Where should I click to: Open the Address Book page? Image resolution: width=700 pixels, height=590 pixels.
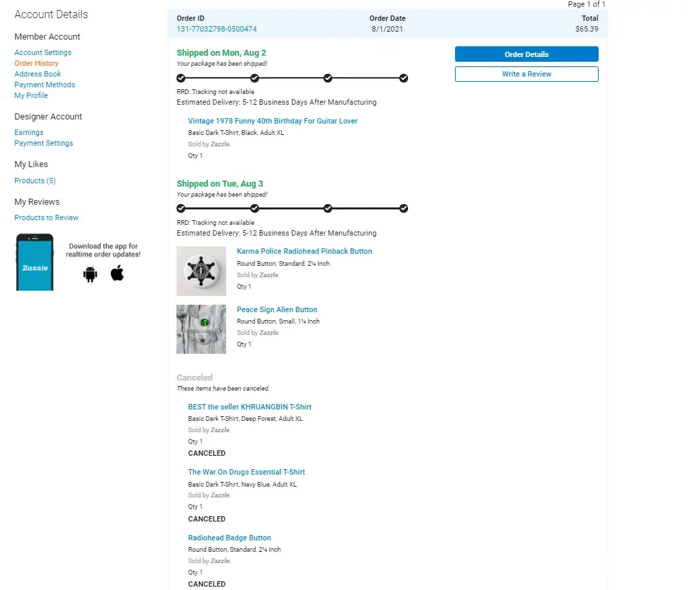[38, 74]
